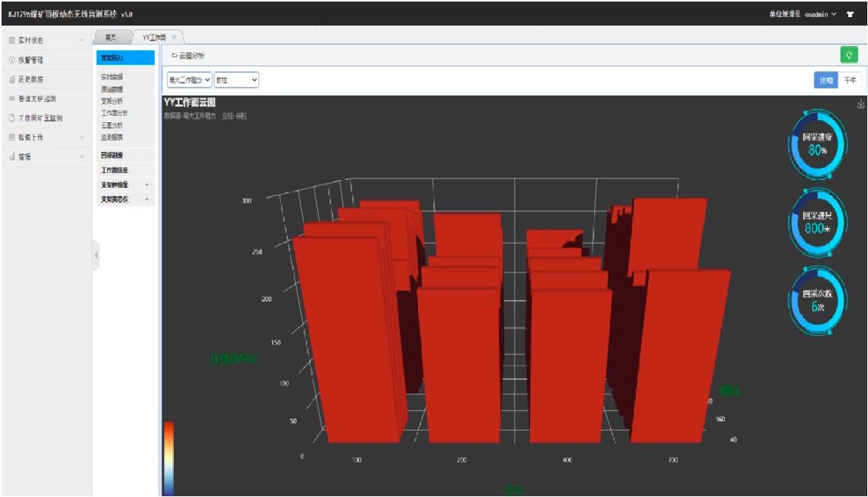Click the 工作面矿压监测 document icon
868x497 pixels.
[x=11, y=118]
